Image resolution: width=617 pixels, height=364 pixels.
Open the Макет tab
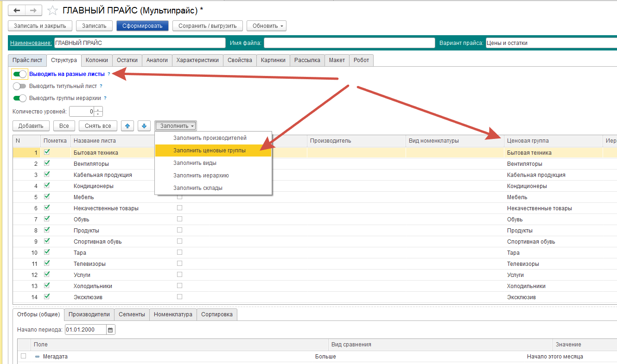coord(337,60)
